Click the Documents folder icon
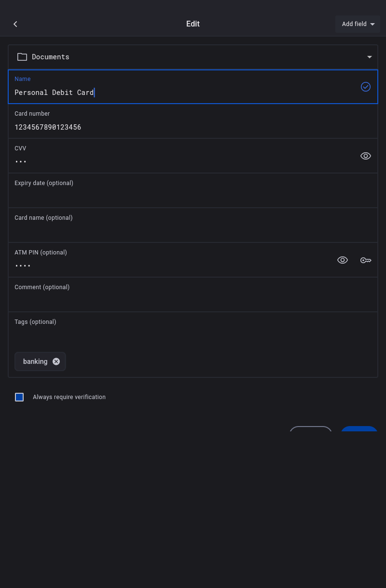 click(22, 57)
